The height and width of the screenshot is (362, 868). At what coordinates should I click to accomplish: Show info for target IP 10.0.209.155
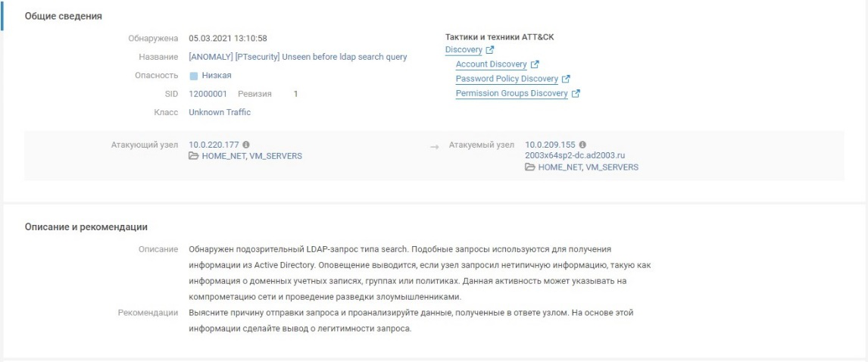[582, 145]
